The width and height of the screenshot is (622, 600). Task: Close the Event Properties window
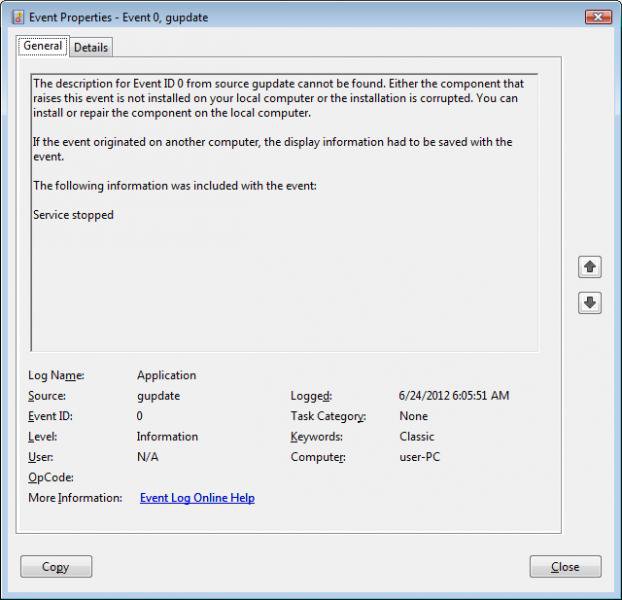tap(598, 17)
